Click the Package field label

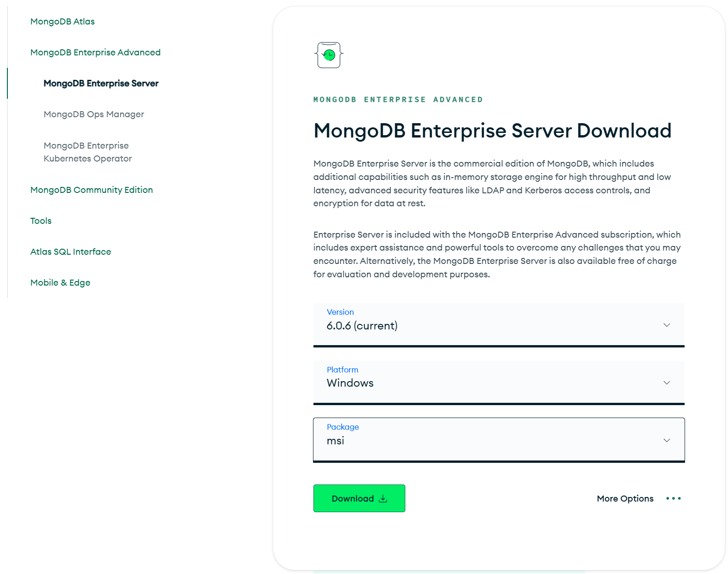(x=343, y=427)
